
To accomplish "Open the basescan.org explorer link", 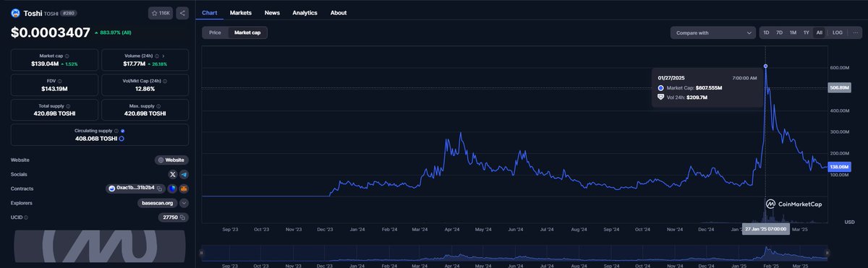I will [x=157, y=203].
